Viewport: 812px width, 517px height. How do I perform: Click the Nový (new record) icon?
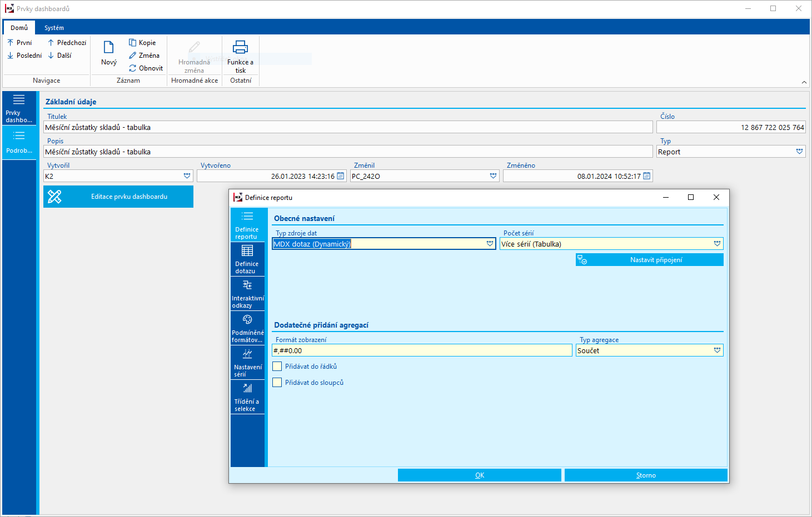pyautogui.click(x=109, y=48)
